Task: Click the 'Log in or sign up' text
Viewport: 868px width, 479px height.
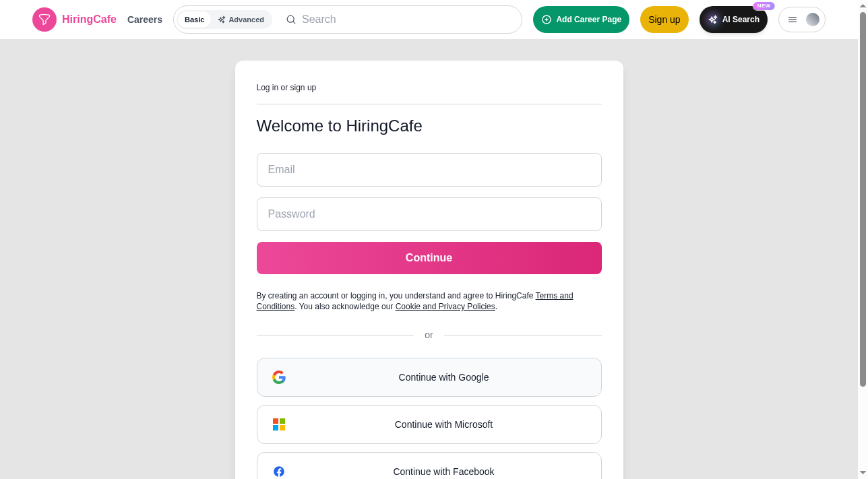Action: pyautogui.click(x=286, y=88)
